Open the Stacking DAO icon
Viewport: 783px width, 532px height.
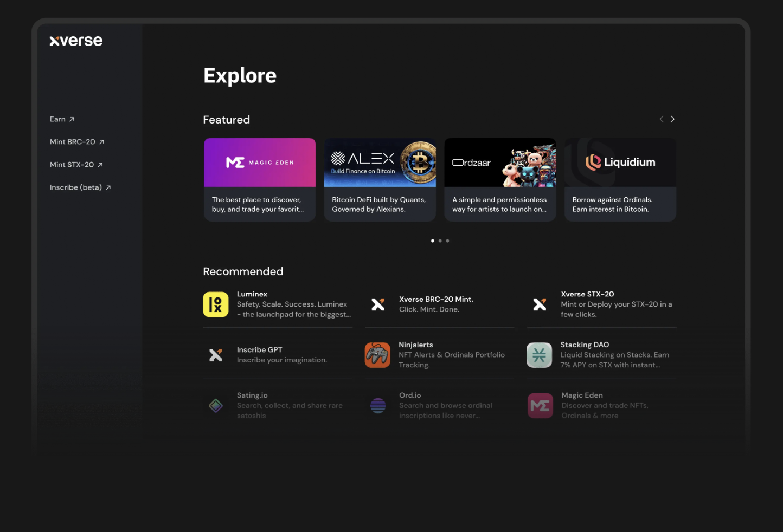coord(539,355)
